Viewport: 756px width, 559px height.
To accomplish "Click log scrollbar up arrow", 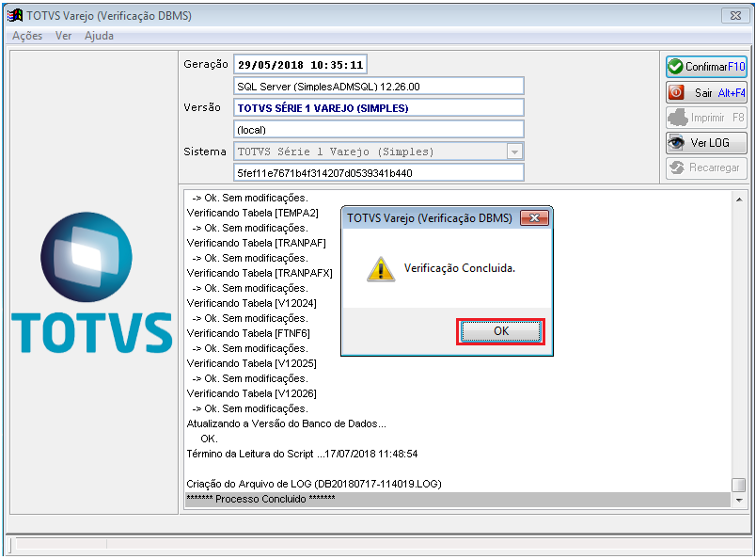I will click(739, 200).
